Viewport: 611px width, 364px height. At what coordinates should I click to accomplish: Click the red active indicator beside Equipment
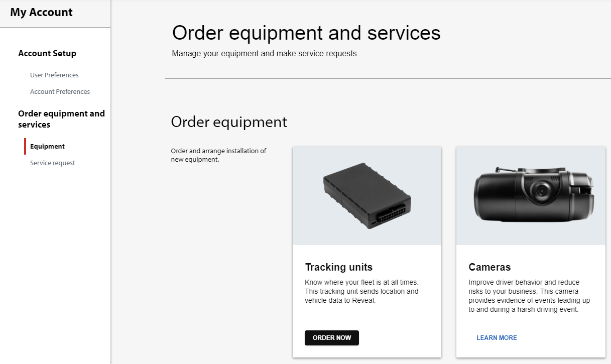(x=26, y=146)
